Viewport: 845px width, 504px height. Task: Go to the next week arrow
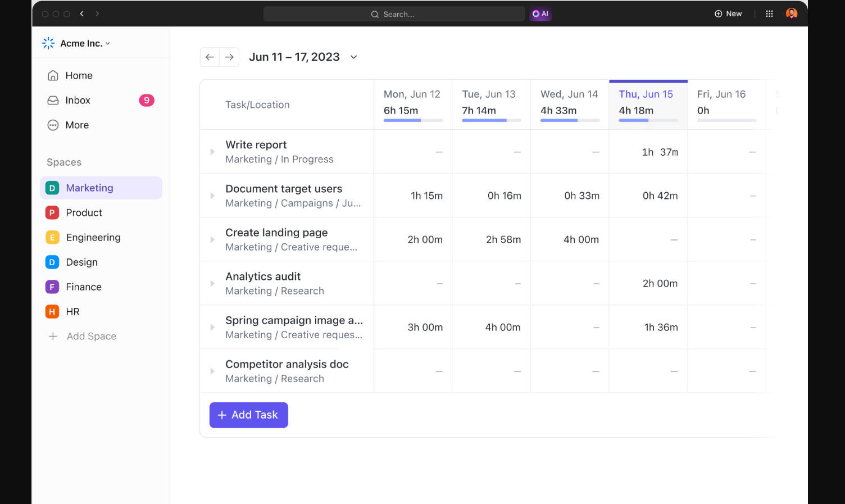coord(229,57)
